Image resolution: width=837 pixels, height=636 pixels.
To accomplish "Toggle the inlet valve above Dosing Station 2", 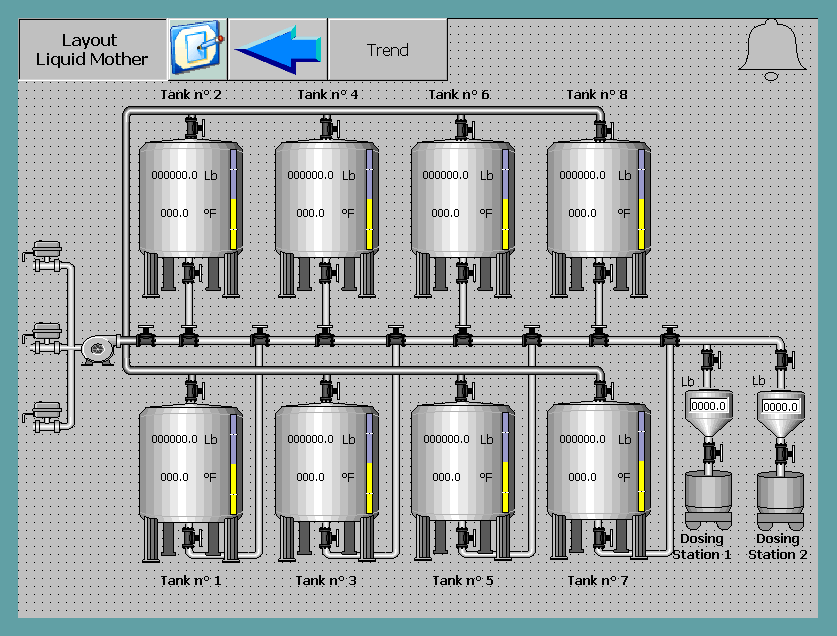I will click(784, 359).
